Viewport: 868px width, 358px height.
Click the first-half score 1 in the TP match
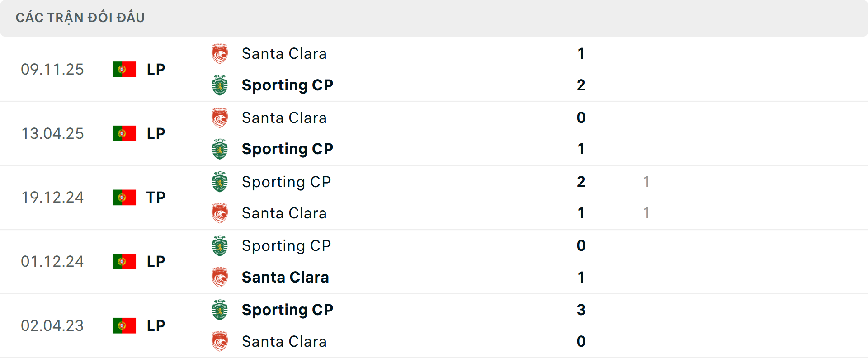[646, 182]
